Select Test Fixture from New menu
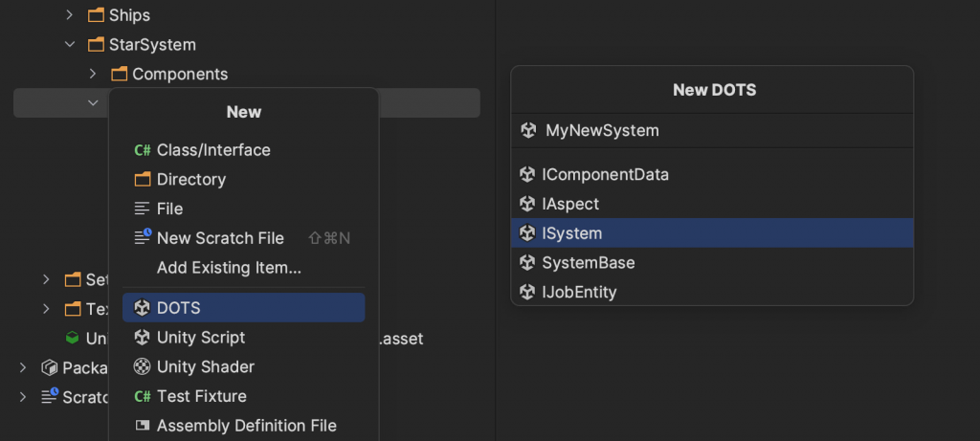The height and width of the screenshot is (441, 980). [x=201, y=396]
